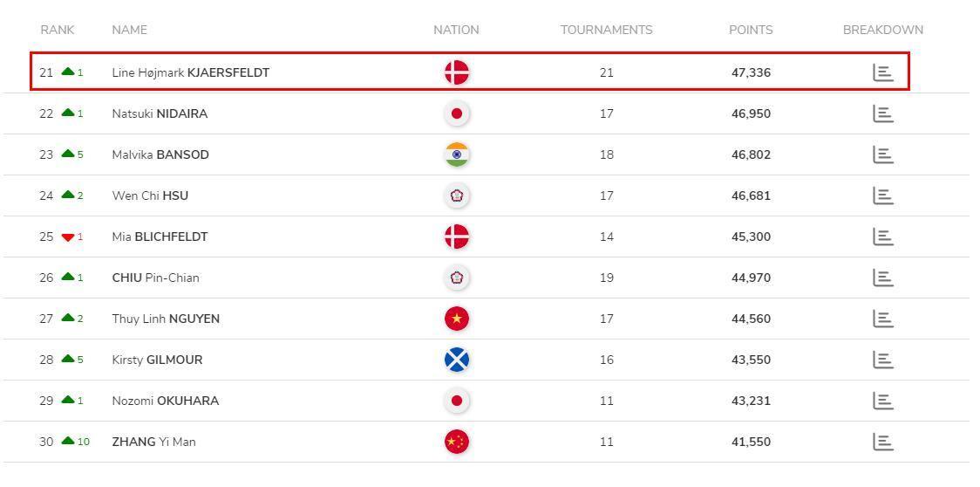Screen dimensions: 980x487
Task: View breakdown icon in Wen Chi Hsu row
Action: click(882, 195)
